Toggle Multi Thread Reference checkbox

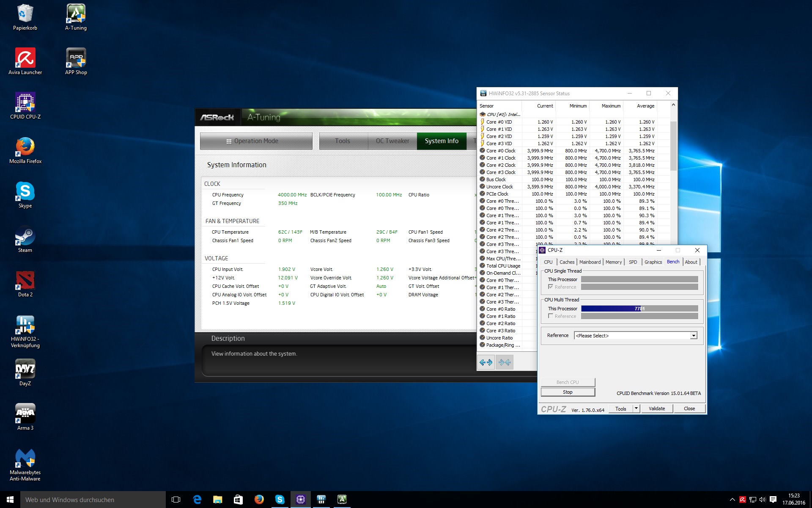pyautogui.click(x=551, y=316)
